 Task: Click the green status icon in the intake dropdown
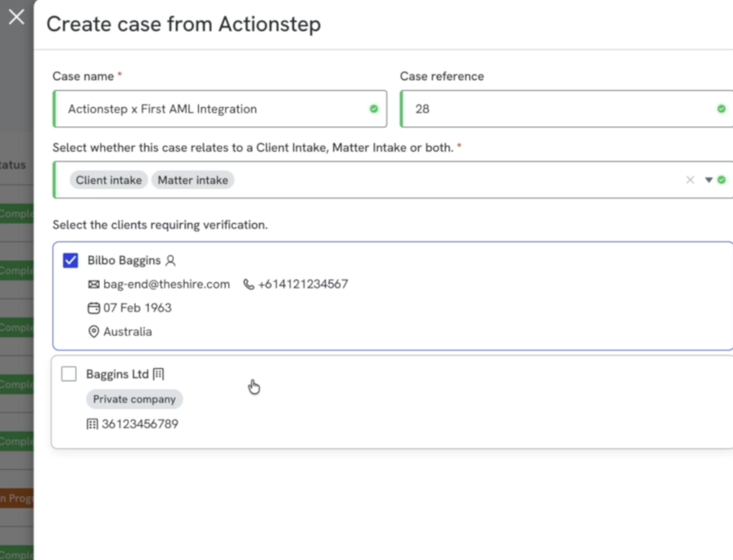[721, 180]
